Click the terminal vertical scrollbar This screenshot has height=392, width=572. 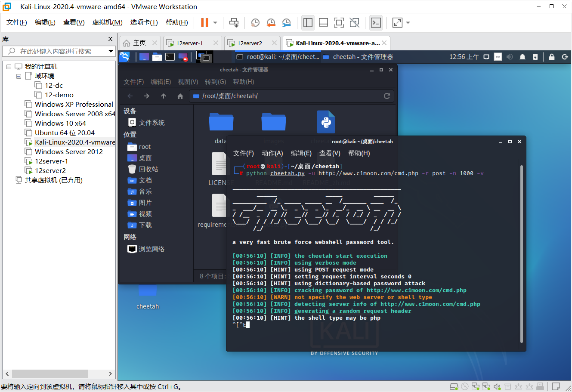tap(522, 254)
